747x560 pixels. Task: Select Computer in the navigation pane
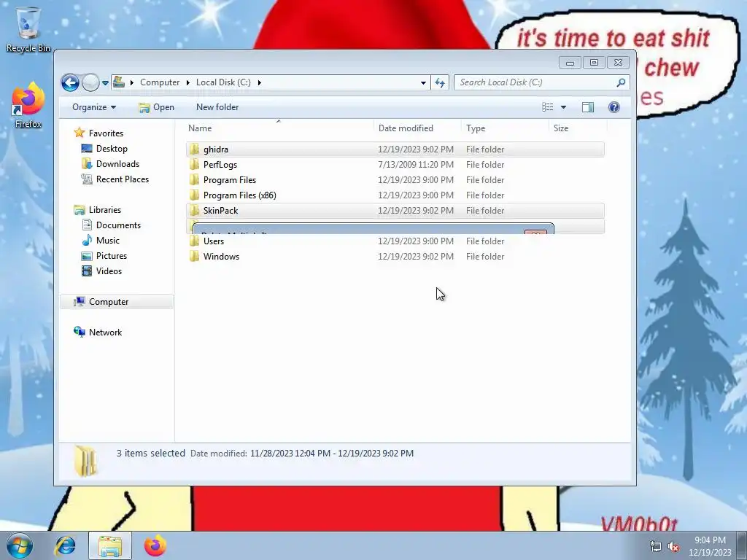109,302
